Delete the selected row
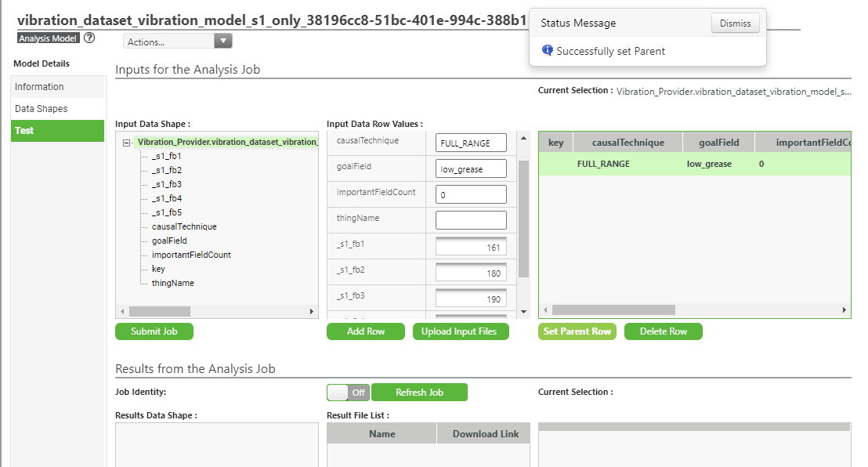 [663, 331]
